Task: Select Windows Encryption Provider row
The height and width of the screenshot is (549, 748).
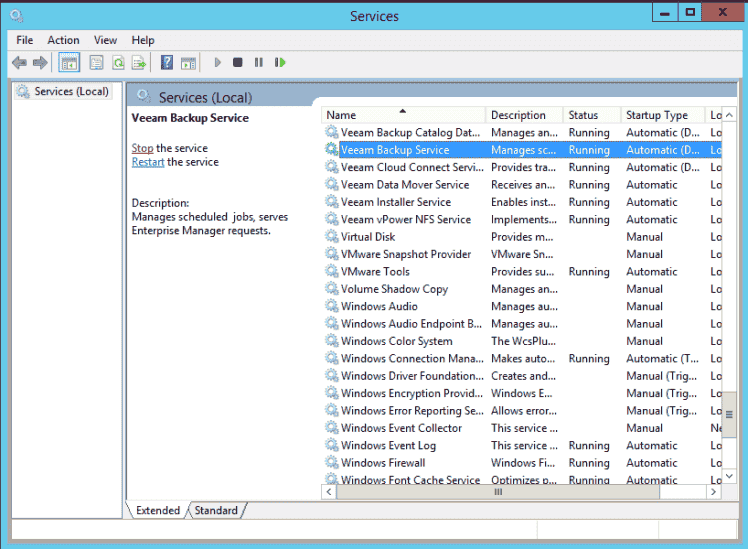Action: [x=522, y=393]
